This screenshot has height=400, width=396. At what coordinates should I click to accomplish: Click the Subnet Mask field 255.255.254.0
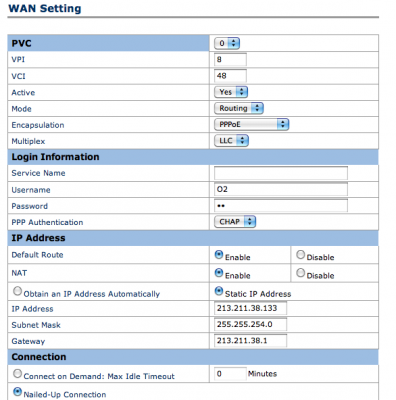pyautogui.click(x=250, y=324)
